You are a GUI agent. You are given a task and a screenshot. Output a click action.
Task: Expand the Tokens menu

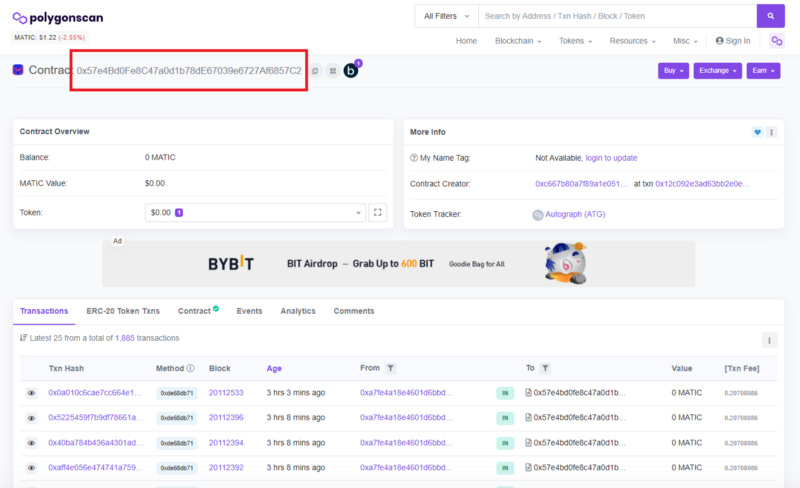[x=576, y=41]
